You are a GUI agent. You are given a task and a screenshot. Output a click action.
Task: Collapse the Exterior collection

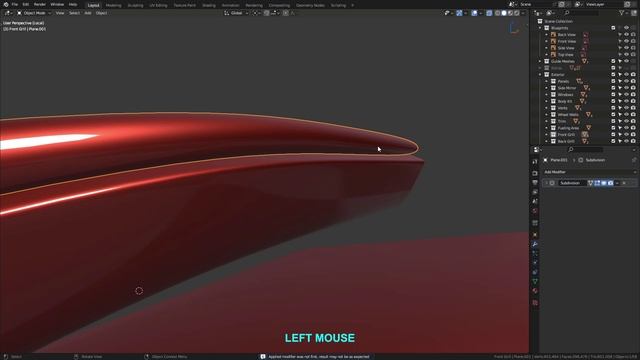point(540,75)
